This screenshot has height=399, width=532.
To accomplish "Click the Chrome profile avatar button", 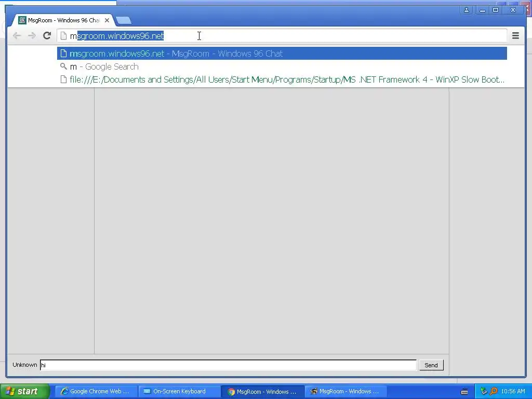I will [467, 10].
